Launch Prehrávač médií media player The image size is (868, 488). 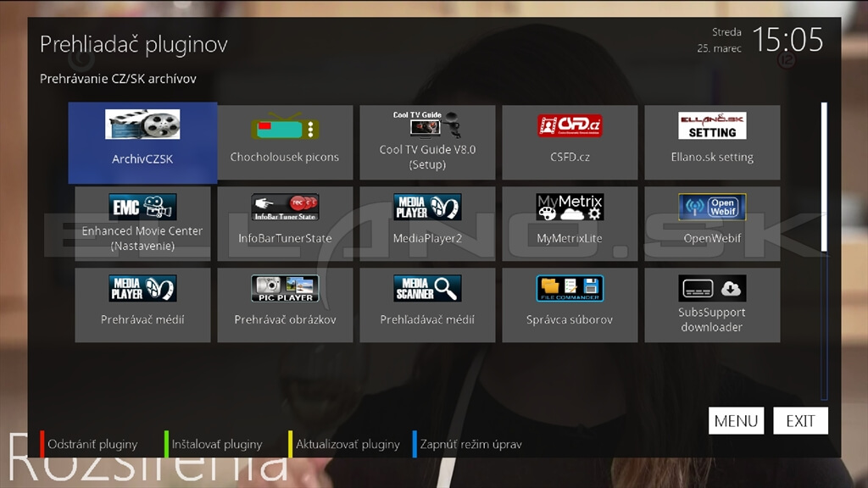click(142, 305)
